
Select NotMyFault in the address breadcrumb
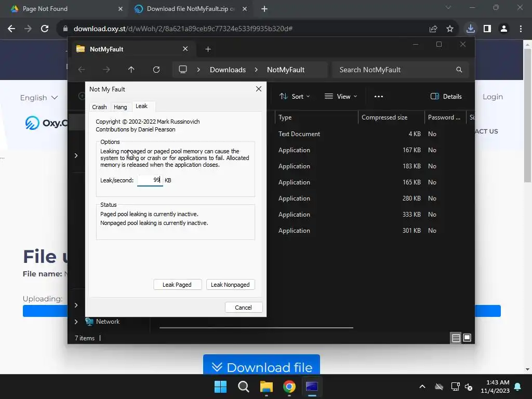click(x=286, y=70)
